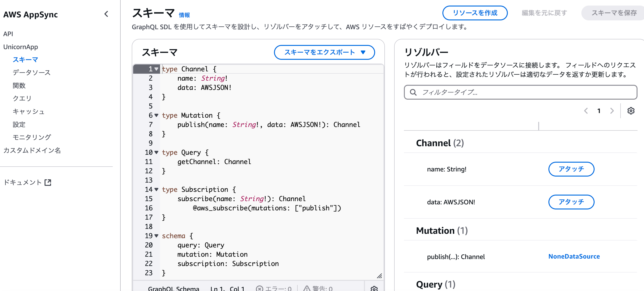The image size is (644, 291).
Task: Click the Mutation (1) section heading
Action: pyautogui.click(x=442, y=231)
